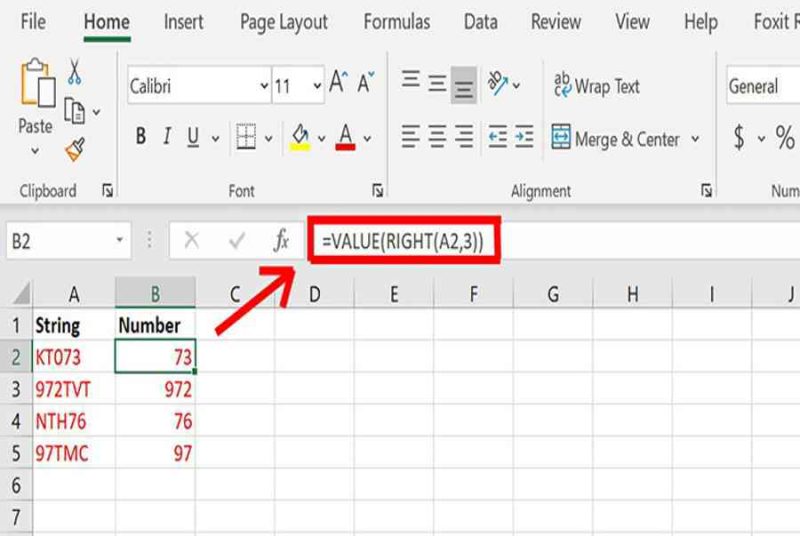Expand font color palette arrow
Viewport: 800px width, 536px height.
coord(367,138)
